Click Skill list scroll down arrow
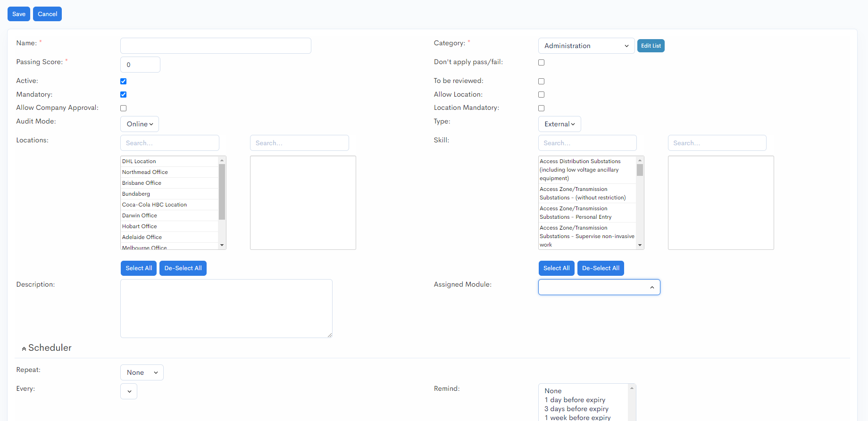This screenshot has height=421, width=868. coord(640,245)
